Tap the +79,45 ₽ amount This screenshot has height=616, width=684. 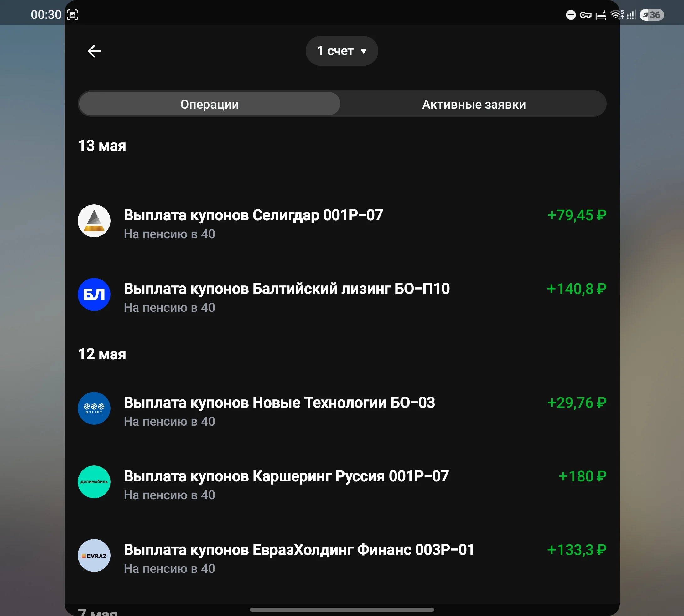pos(577,215)
